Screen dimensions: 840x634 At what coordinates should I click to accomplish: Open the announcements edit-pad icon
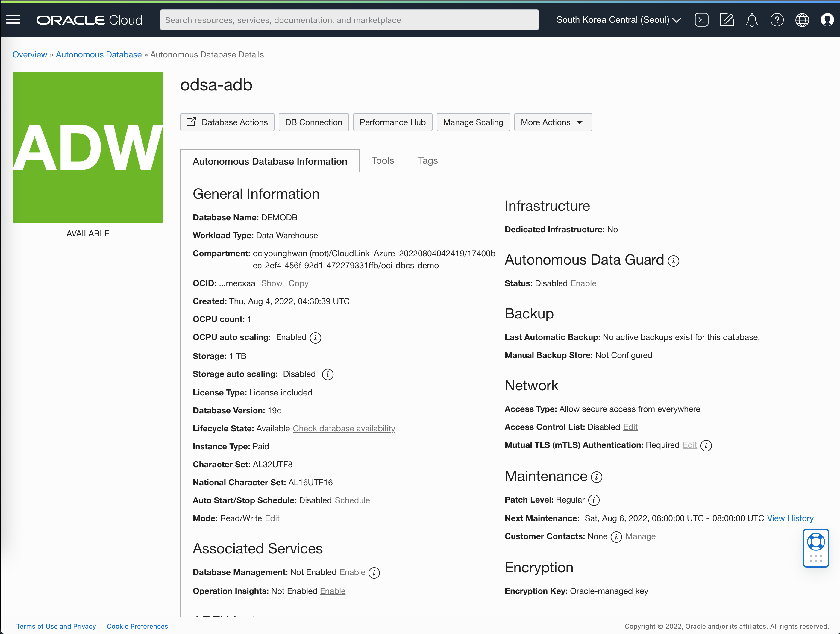(727, 20)
